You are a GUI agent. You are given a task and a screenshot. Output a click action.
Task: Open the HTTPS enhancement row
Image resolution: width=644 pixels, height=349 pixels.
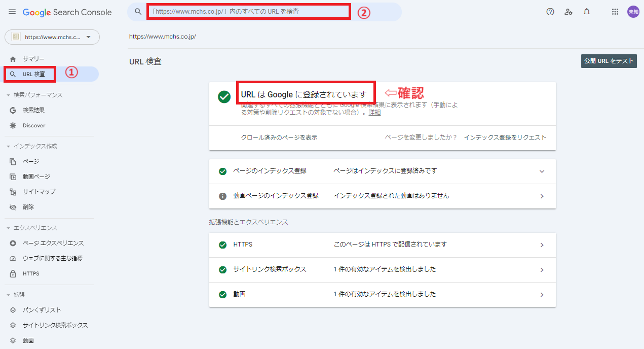382,245
